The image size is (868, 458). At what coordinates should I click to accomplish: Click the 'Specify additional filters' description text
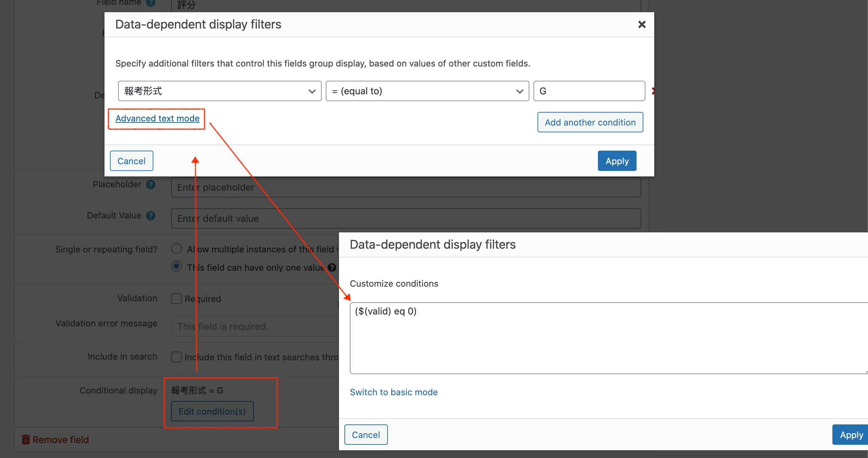pyautogui.click(x=323, y=63)
